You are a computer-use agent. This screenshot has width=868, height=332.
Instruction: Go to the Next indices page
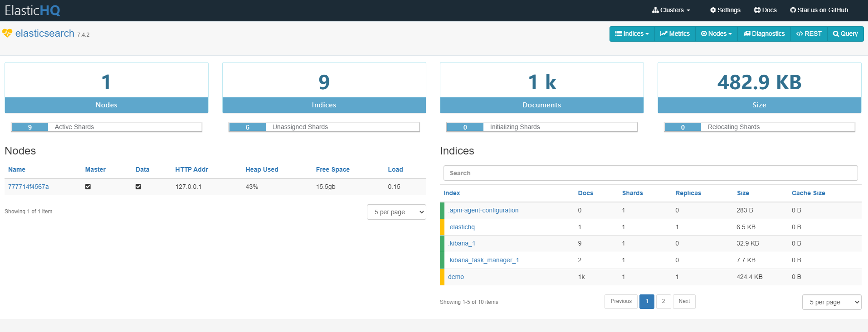tap(684, 302)
